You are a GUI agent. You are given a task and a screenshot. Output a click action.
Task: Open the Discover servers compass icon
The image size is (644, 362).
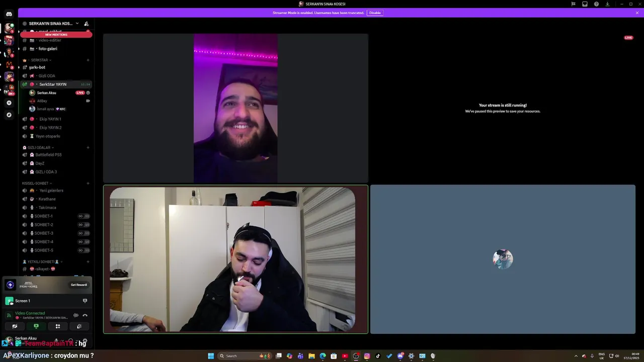[9, 115]
